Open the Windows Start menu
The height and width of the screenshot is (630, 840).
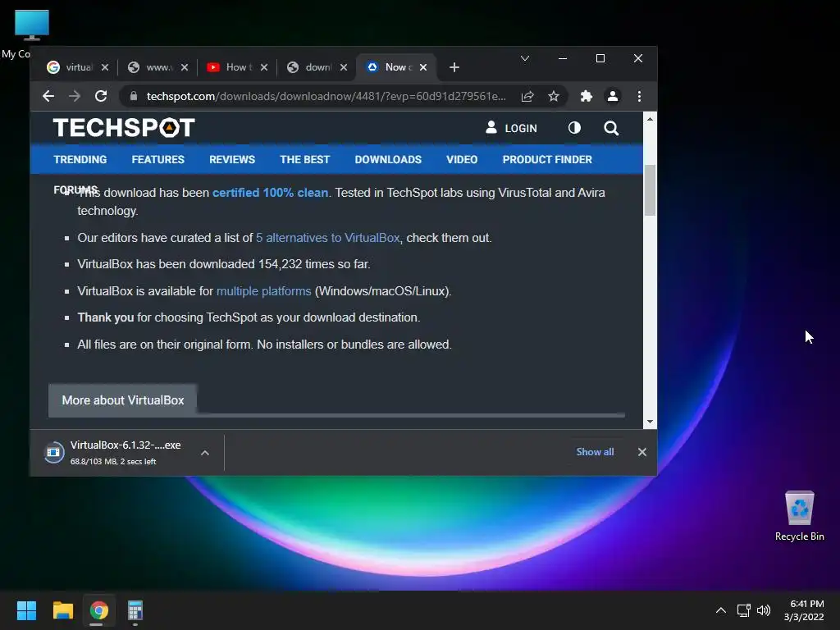pyautogui.click(x=26, y=610)
